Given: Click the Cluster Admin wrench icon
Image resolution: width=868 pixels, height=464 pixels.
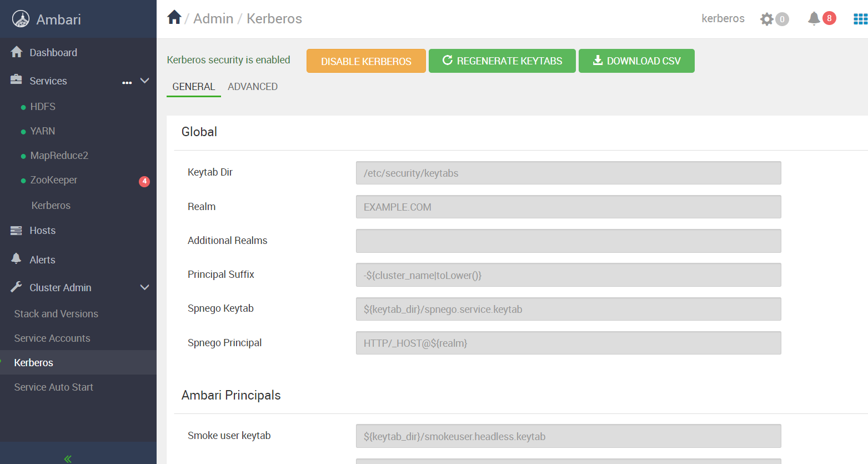Looking at the screenshot, I should pos(16,287).
